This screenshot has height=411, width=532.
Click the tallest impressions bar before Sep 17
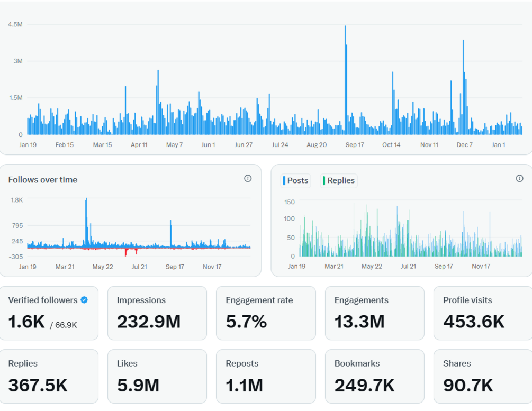[x=345, y=80]
